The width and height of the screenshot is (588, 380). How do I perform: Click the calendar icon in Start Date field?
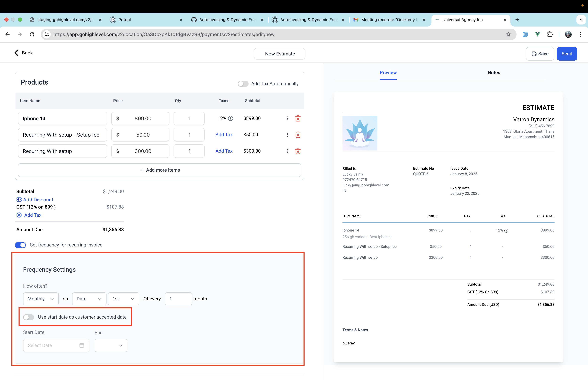click(x=82, y=345)
